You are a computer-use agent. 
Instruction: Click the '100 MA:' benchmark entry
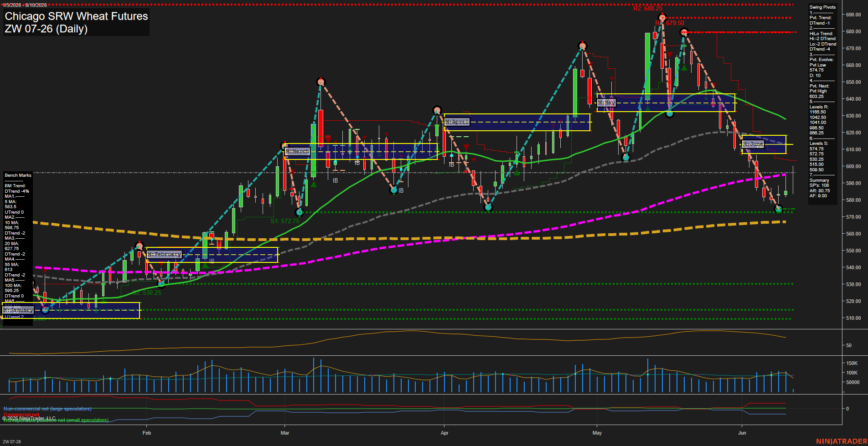(13, 286)
